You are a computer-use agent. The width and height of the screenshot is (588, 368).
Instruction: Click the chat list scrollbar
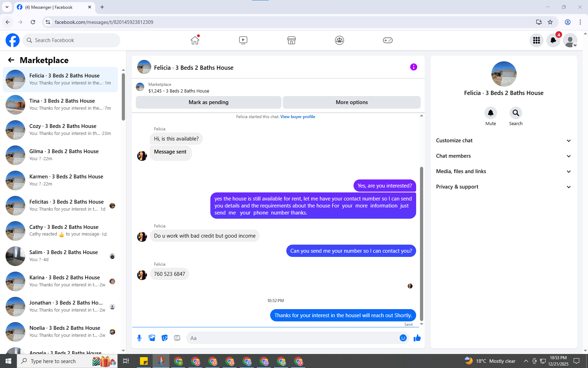pyautogui.click(x=123, y=97)
